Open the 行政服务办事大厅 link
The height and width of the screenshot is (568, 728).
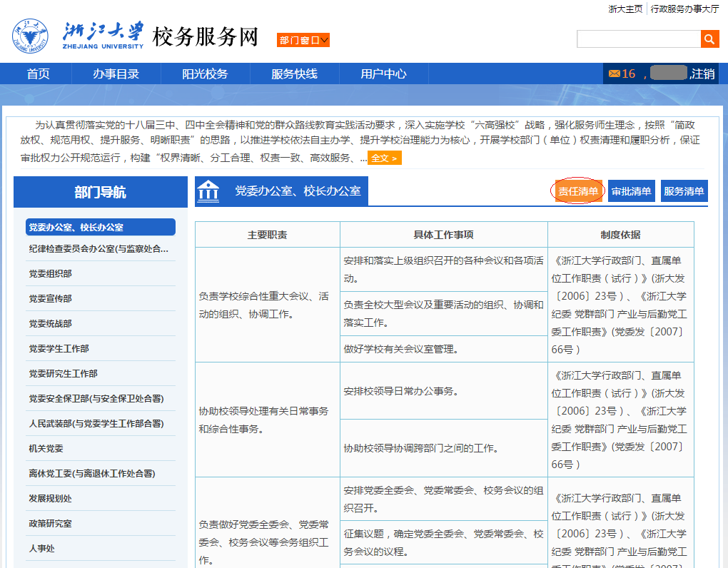(684, 9)
